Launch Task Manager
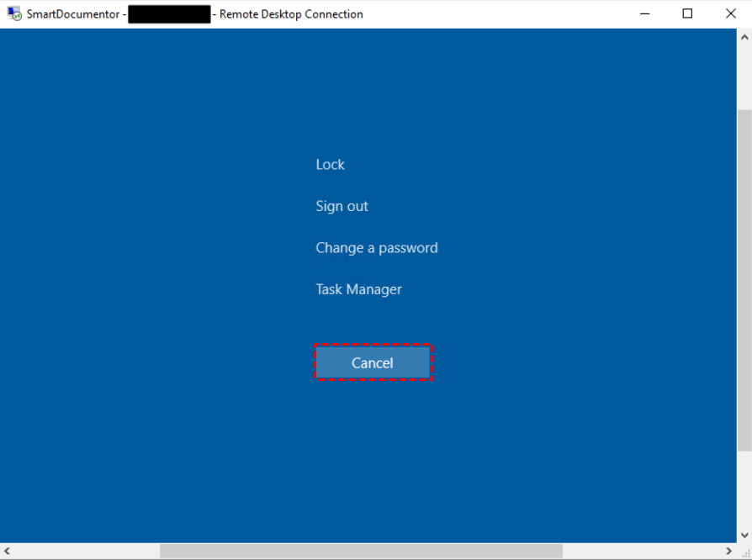 tap(358, 288)
